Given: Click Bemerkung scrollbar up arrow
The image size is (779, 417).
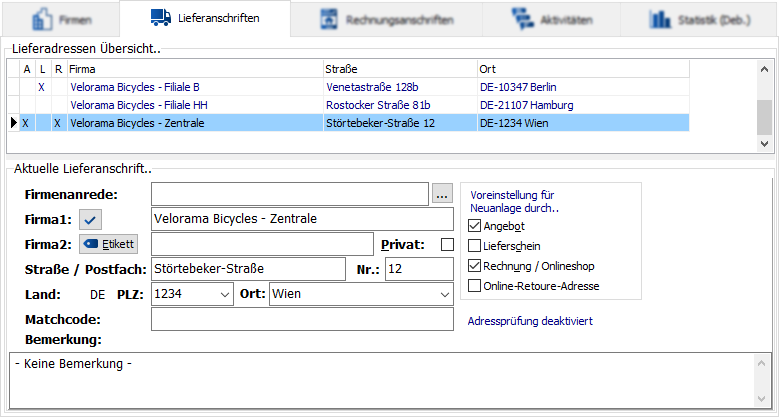Looking at the screenshot, I should [762, 363].
